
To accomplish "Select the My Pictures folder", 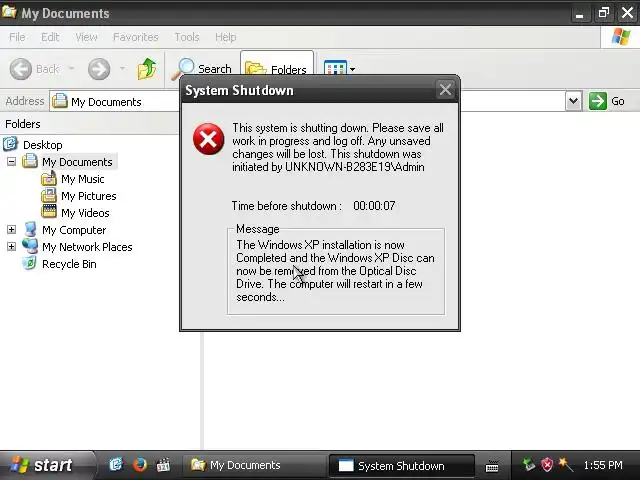I will pos(89,196).
